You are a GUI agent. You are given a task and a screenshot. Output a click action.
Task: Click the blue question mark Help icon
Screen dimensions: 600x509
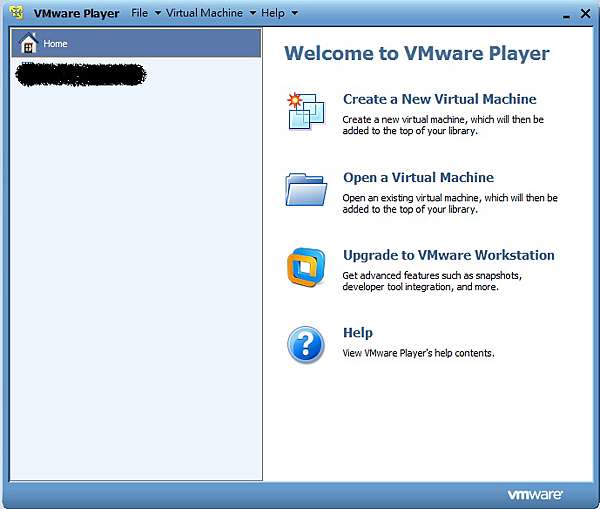(306, 344)
